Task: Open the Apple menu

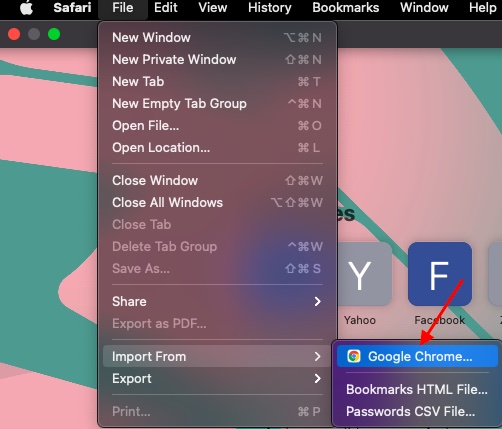Action: coord(26,8)
